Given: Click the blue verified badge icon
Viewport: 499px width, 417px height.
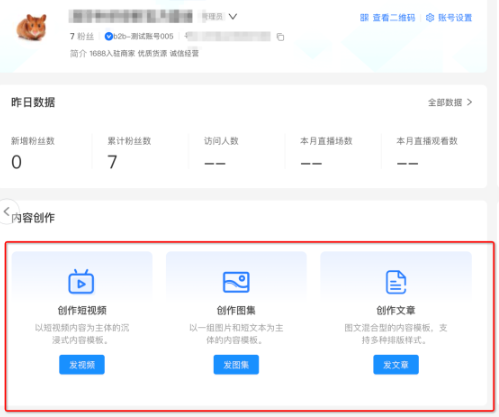Looking at the screenshot, I should (x=108, y=36).
